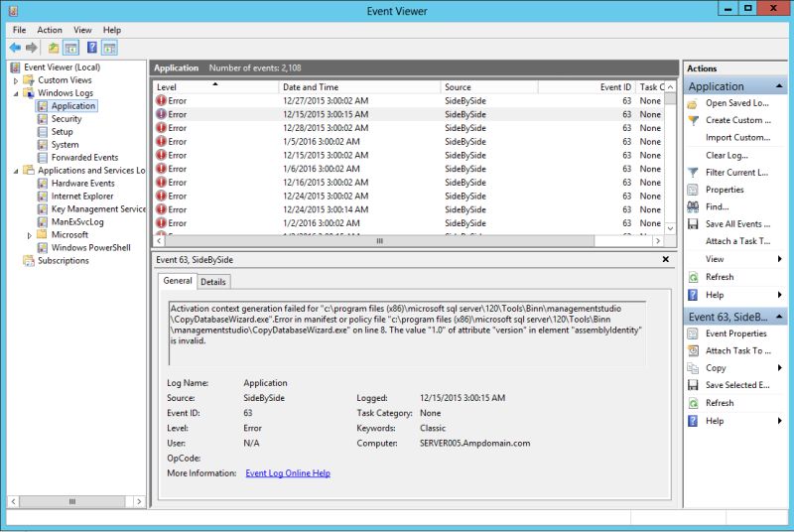
Task: Click Filter Current Log action
Action: [x=736, y=172]
